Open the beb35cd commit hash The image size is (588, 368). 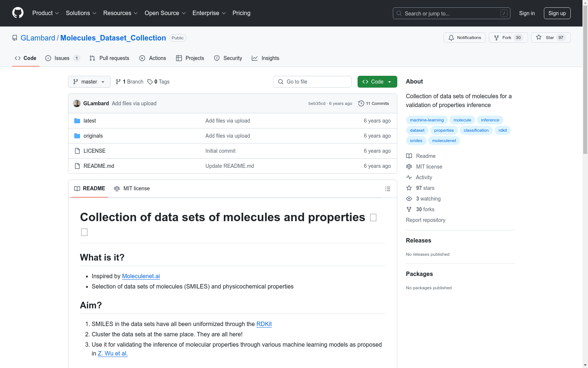pos(317,103)
